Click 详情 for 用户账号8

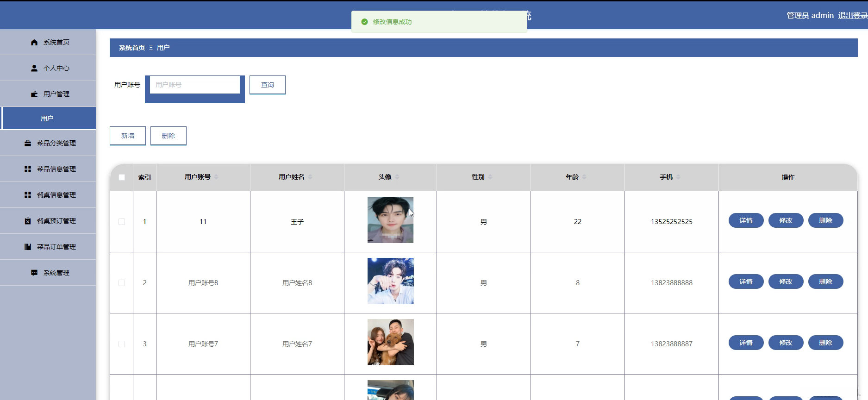coord(746,281)
